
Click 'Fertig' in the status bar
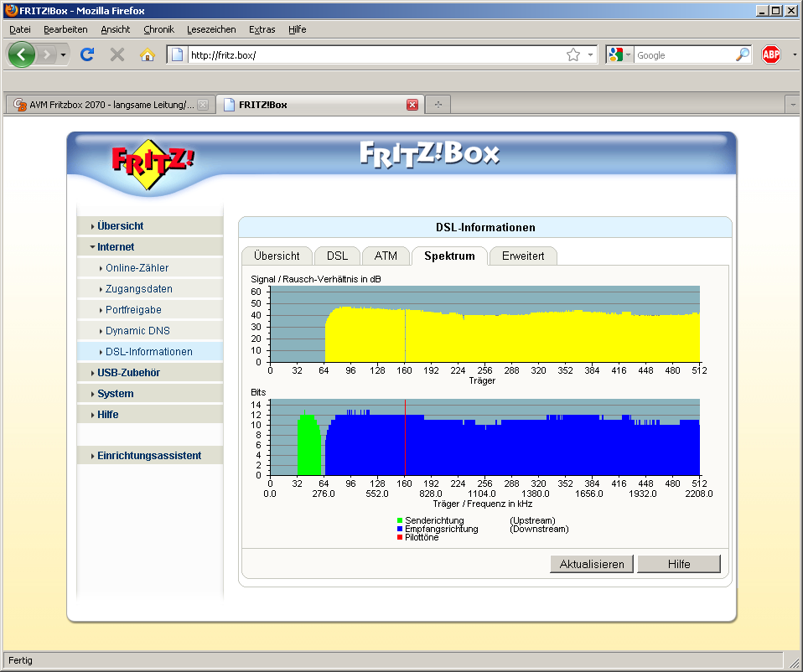click(x=20, y=660)
